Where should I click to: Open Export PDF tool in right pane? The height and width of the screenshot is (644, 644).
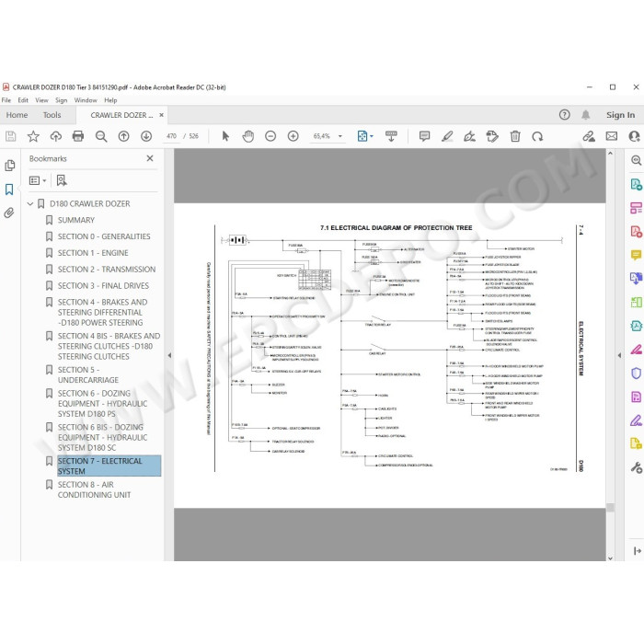(636, 185)
